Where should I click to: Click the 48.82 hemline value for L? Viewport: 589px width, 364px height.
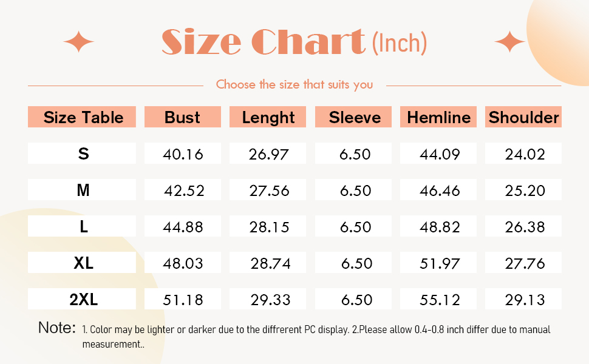tap(440, 227)
